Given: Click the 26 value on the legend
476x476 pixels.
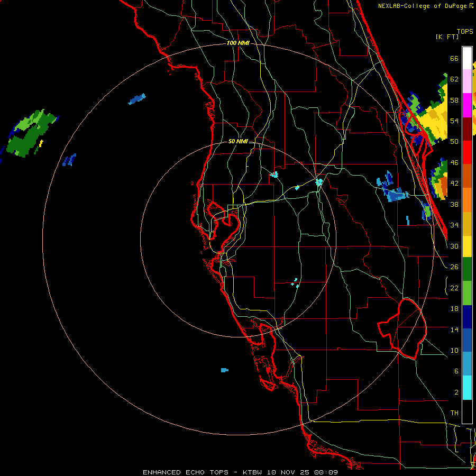Looking at the screenshot, I should [x=454, y=267].
